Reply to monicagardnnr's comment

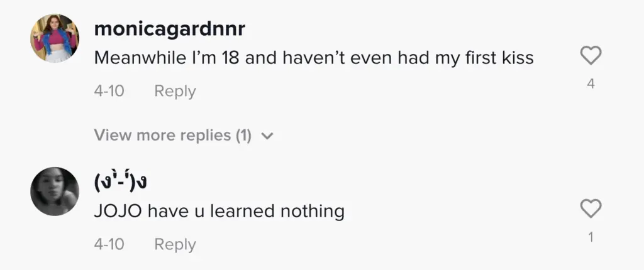click(x=175, y=91)
